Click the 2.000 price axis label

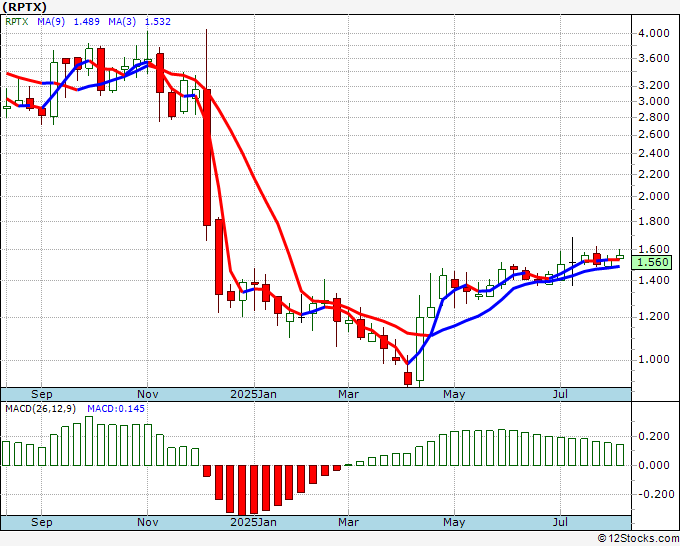click(654, 196)
